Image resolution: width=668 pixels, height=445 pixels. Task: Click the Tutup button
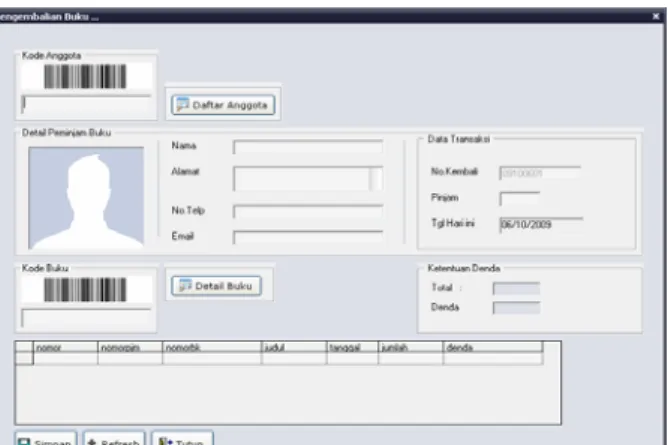[182, 439]
